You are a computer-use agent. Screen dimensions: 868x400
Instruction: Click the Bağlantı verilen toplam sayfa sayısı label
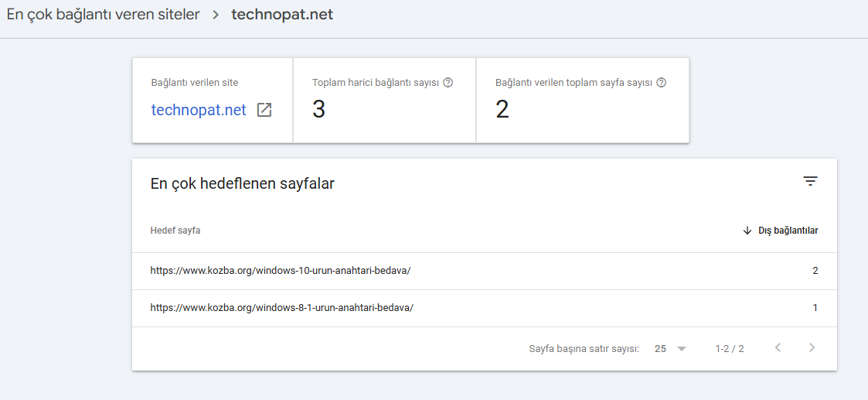tap(574, 83)
